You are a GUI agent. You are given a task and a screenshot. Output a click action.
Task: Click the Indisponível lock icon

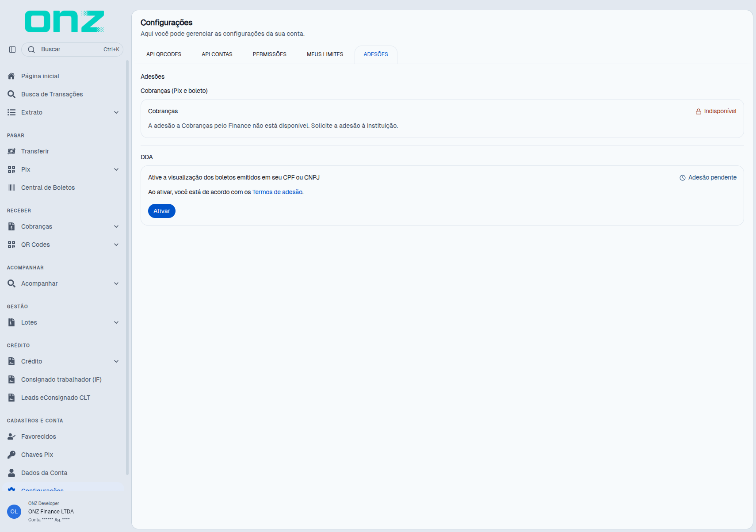pyautogui.click(x=699, y=111)
